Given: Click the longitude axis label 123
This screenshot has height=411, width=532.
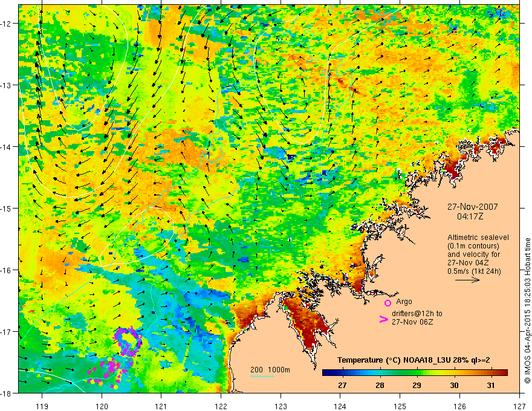Looking at the screenshot, I should coord(281,406).
